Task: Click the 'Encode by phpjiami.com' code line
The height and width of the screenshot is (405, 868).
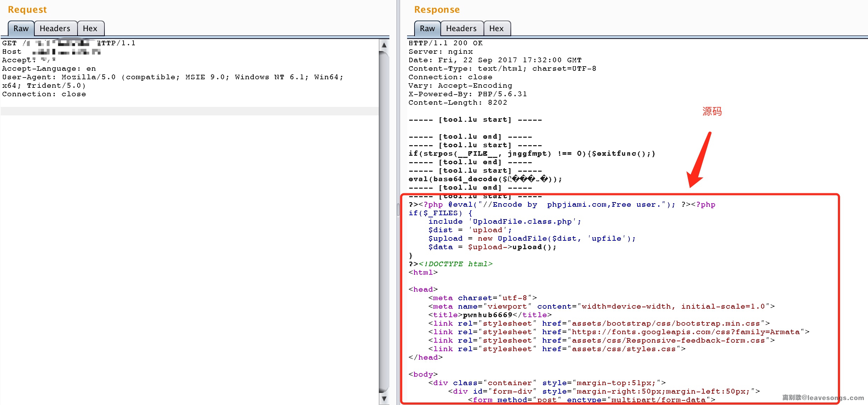Action: tap(562, 205)
